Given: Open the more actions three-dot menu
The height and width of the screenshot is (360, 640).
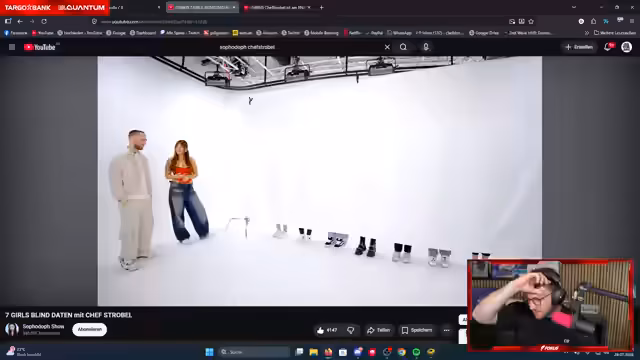Looking at the screenshot, I should pos(447,330).
